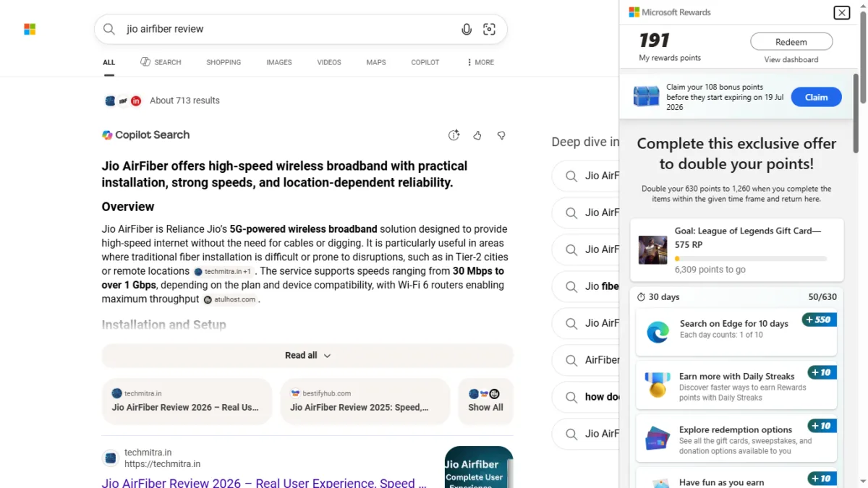This screenshot has height=488, width=868.
Task: Open the bestifyhub.com source card
Action: 365,401
